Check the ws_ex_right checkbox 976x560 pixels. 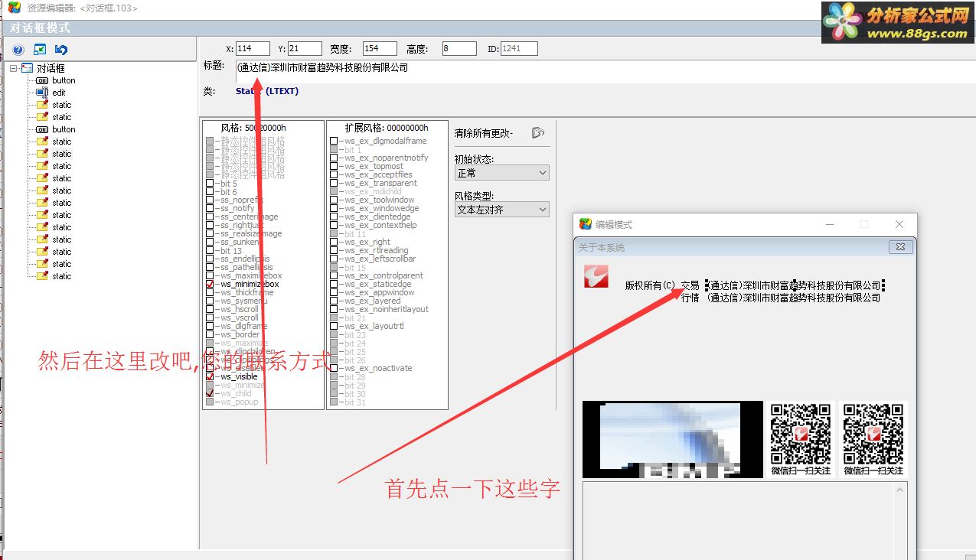(334, 242)
